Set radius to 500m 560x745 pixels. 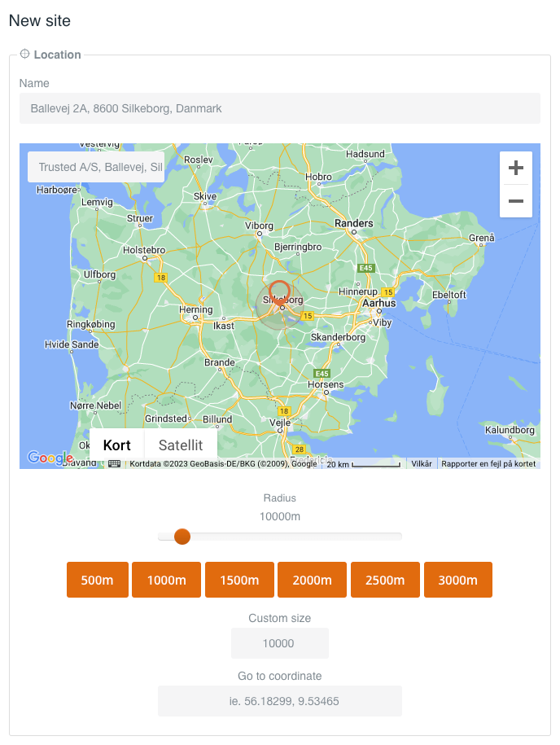(x=97, y=580)
